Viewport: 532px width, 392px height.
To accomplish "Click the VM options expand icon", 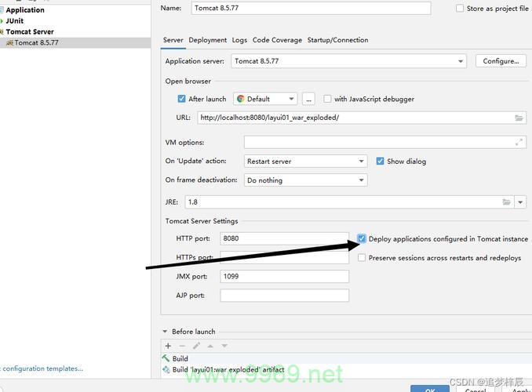I will click(x=519, y=143).
